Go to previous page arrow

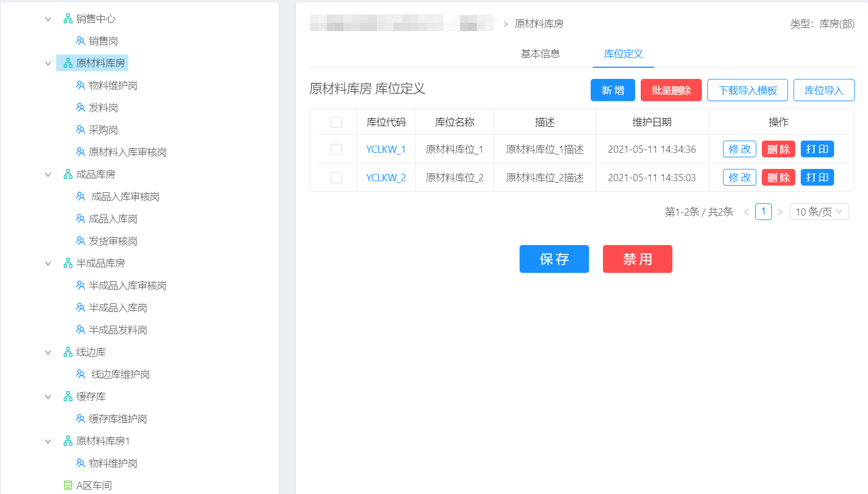click(x=746, y=212)
